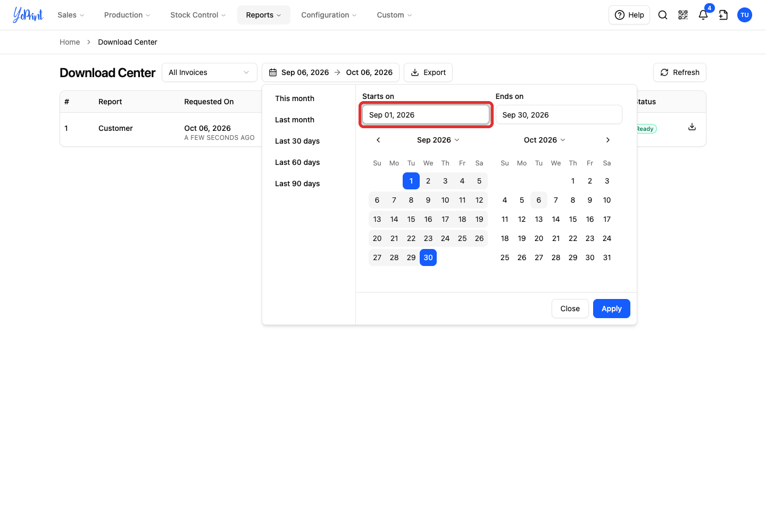Open the notifications bell

coord(703,15)
